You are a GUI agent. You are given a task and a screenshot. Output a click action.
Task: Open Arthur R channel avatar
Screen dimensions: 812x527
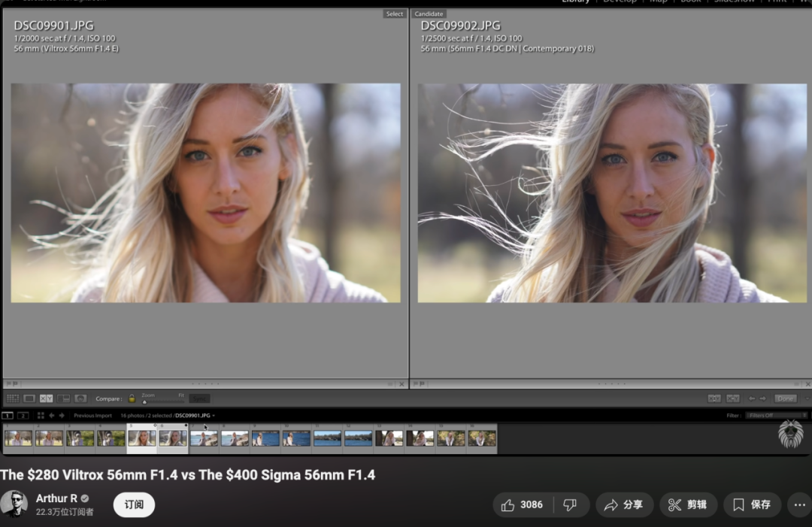click(x=14, y=504)
